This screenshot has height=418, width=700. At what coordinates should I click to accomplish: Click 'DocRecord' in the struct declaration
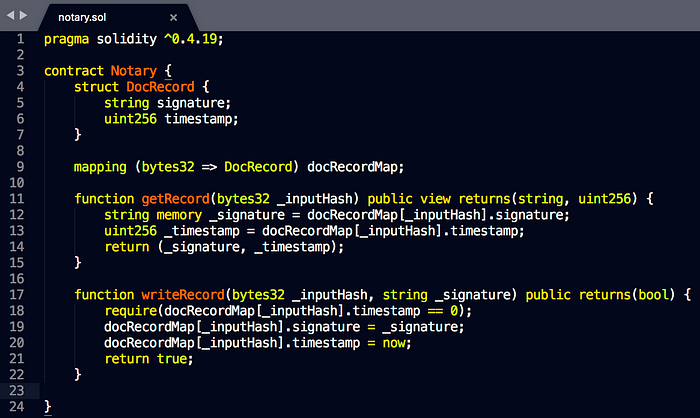point(160,87)
